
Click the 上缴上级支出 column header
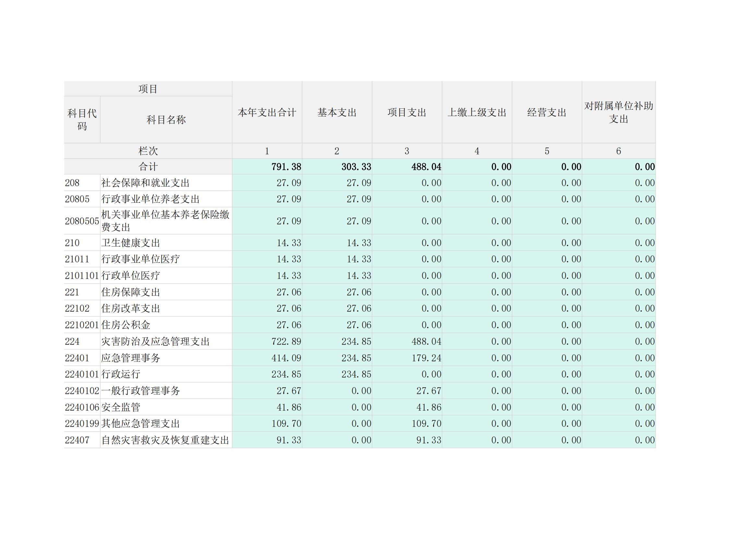pos(477,112)
